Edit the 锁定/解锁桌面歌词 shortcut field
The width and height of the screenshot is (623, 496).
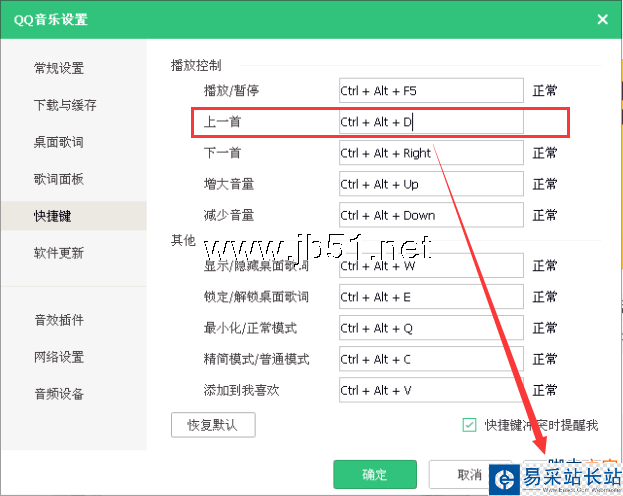click(x=431, y=296)
